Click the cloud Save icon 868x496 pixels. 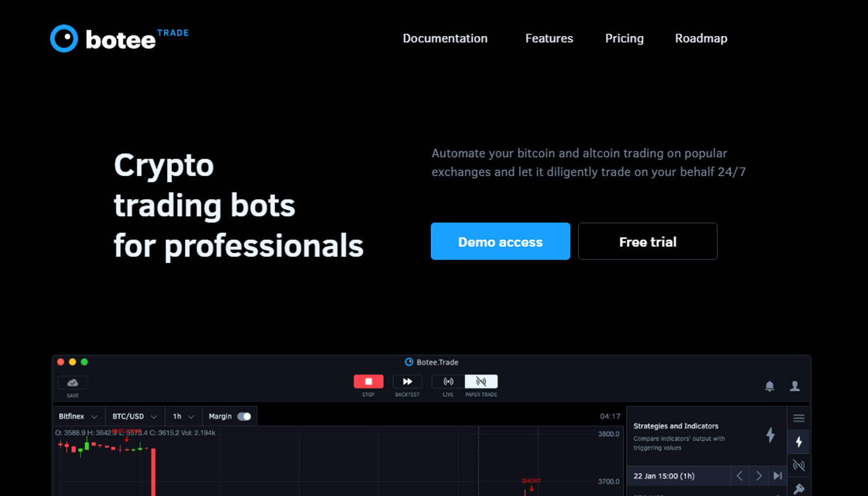72,382
